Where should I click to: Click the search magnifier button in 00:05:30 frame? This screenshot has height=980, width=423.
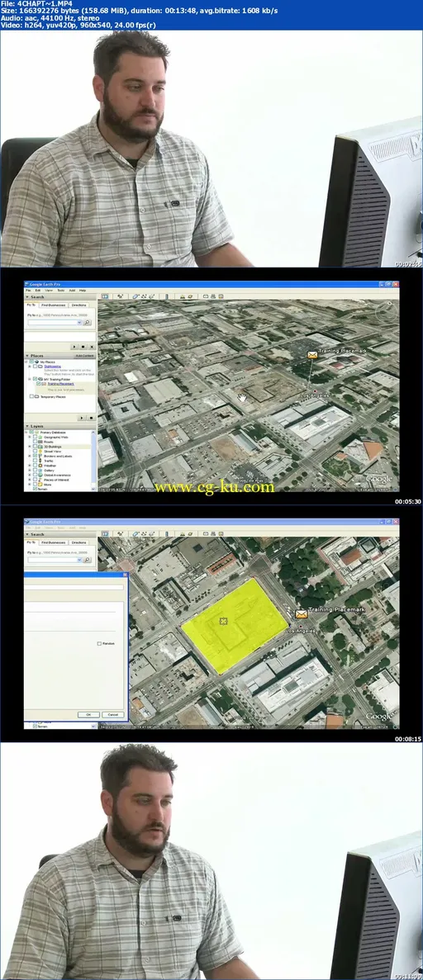[87, 323]
